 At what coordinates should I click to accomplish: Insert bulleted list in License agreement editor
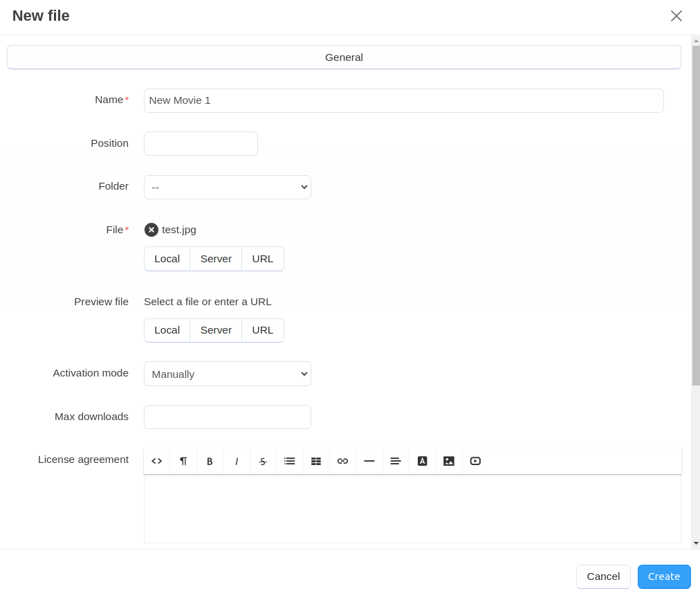(289, 461)
